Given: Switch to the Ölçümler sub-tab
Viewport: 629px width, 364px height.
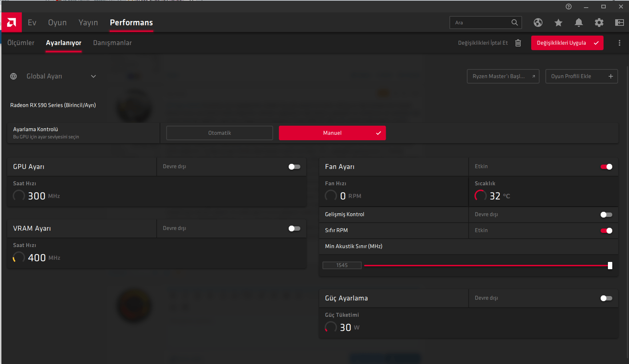Looking at the screenshot, I should pos(21,43).
